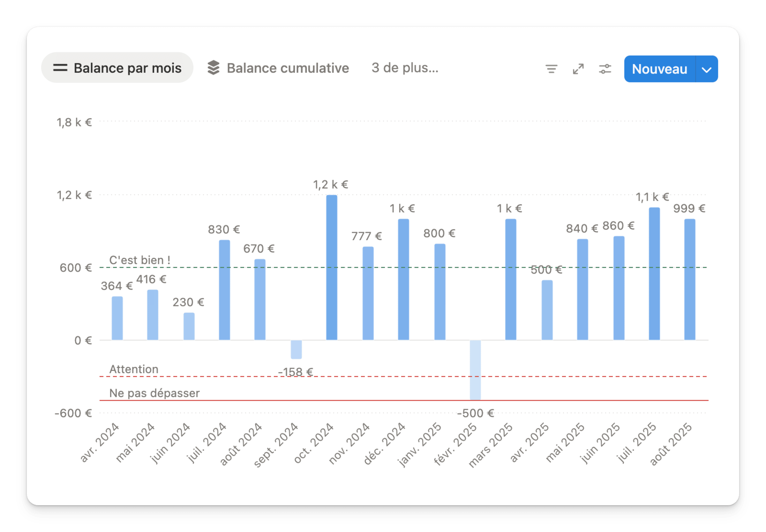Screen dimensions: 766x532
Task: Click the 'C'est bien !' reference line label
Action: pos(140,260)
